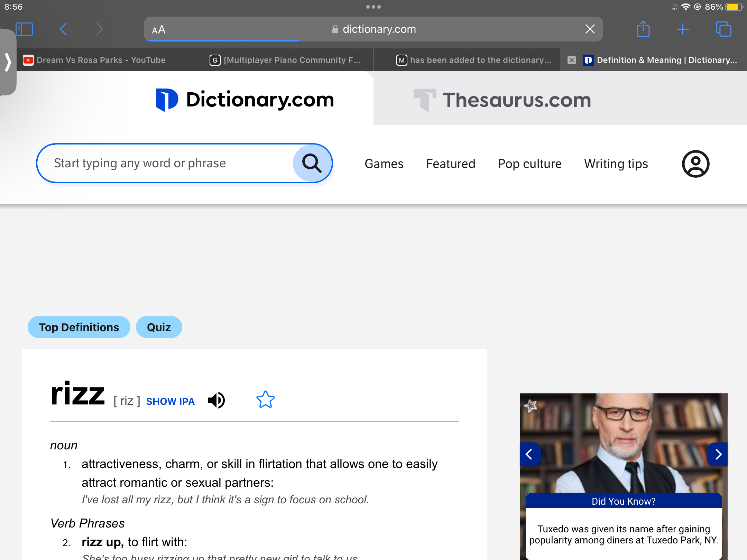Screen dimensions: 747x560
Task: Play the rizz audio pronunciation
Action: (x=216, y=400)
